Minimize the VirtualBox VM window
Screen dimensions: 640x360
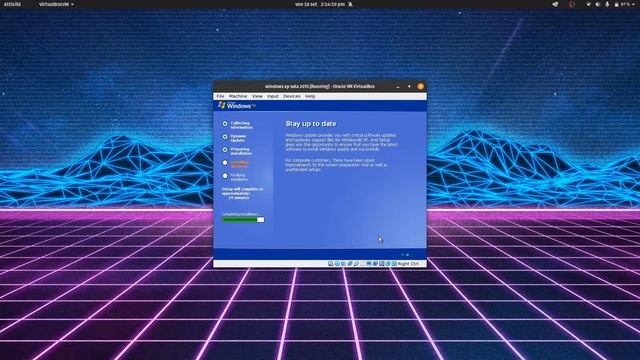tap(398, 87)
